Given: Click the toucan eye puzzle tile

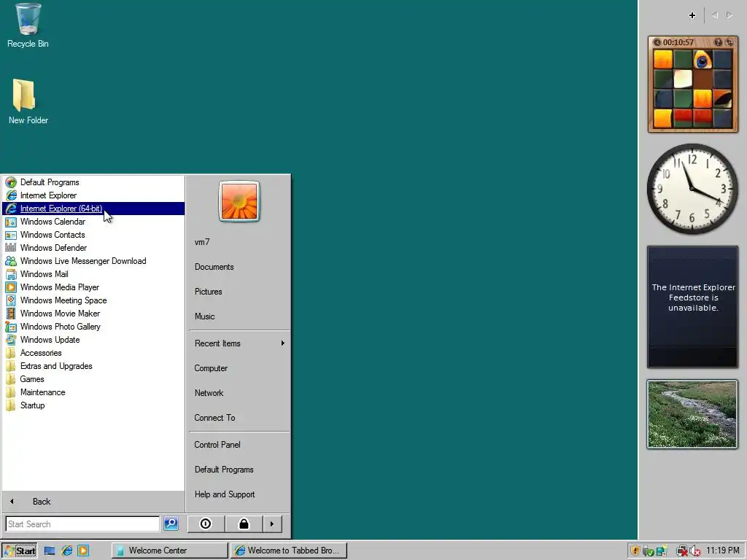Looking at the screenshot, I should point(703,60).
